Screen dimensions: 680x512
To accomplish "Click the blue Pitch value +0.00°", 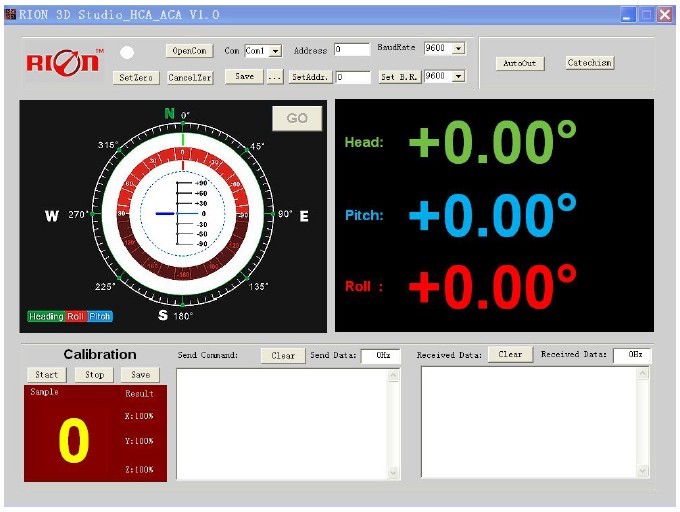I will (x=493, y=215).
